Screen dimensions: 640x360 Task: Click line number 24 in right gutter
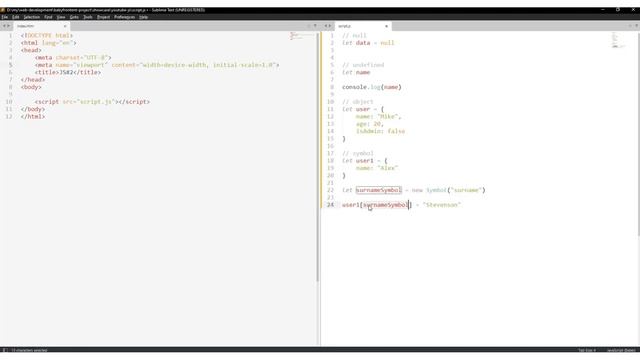[x=330, y=204]
